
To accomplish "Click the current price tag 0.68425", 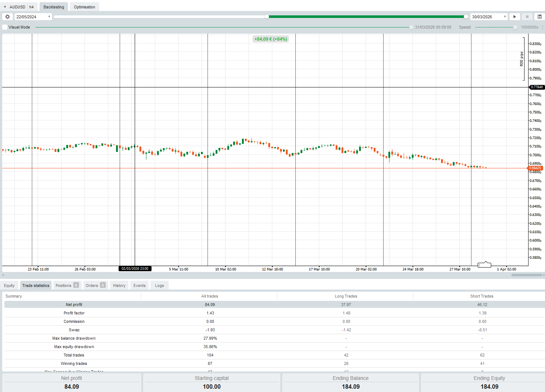I will (535, 168).
